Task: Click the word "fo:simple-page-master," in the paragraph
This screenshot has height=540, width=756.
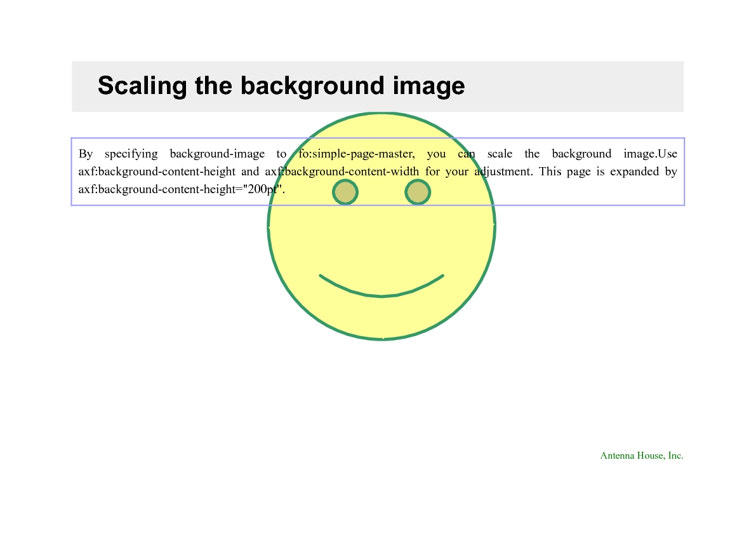Action: pos(356,154)
